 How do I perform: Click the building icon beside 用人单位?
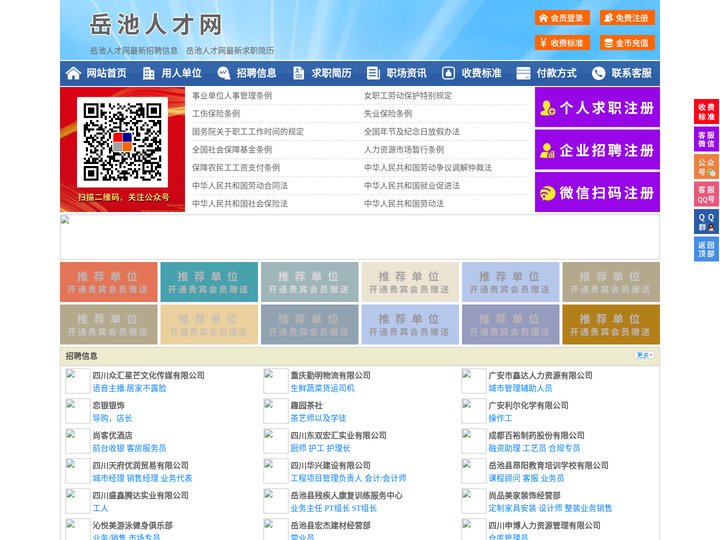[x=148, y=73]
